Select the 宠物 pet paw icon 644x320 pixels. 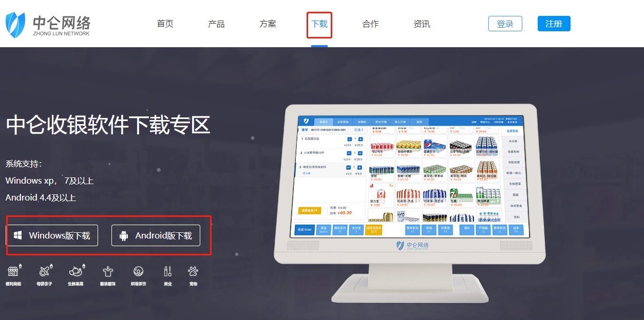193,271
